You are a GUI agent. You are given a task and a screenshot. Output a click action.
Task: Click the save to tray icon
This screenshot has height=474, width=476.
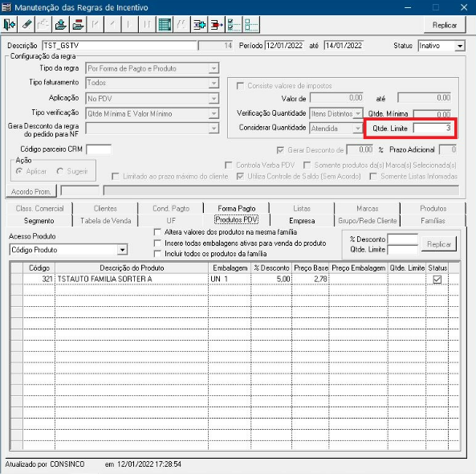click(x=61, y=24)
